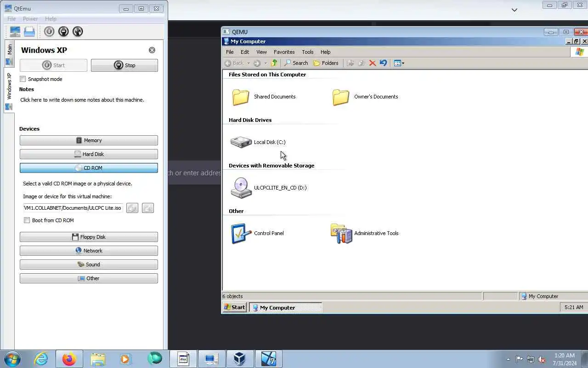Expand the Sound device section
Image resolution: width=588 pixels, height=368 pixels.
click(89, 264)
